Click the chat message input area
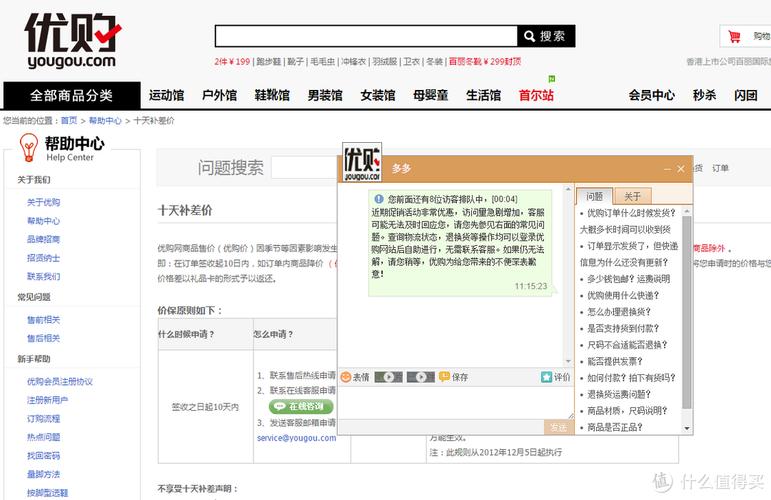 tap(456, 403)
